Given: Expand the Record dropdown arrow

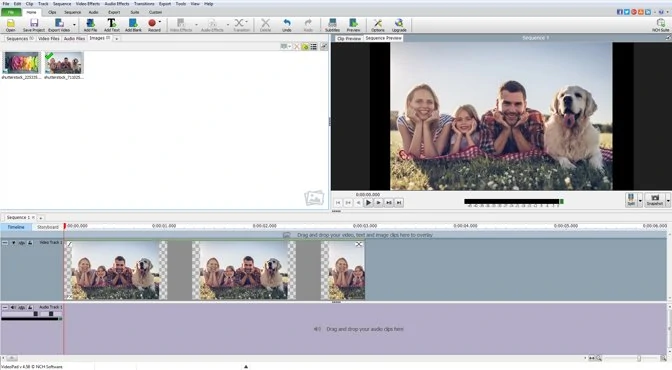Looking at the screenshot, I should point(160,22).
